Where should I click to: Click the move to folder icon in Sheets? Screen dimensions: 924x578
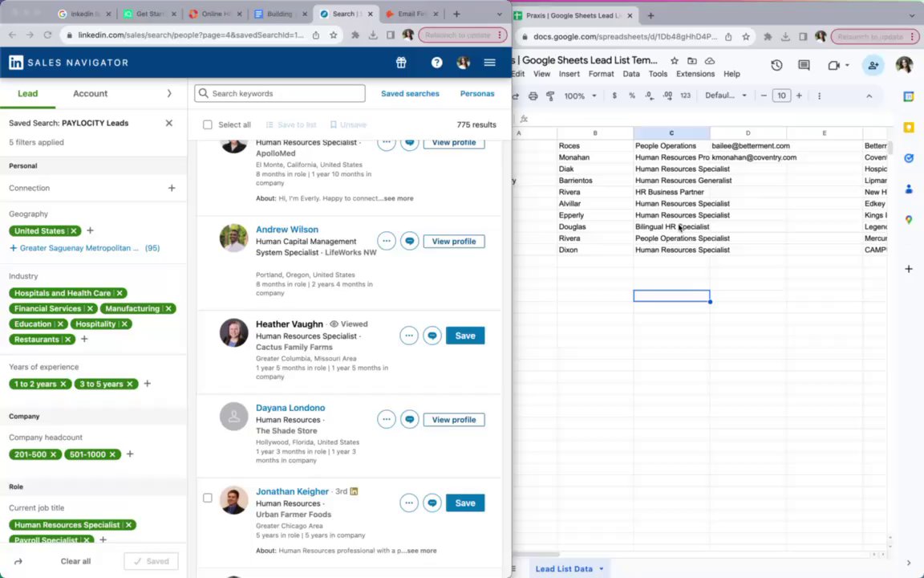pyautogui.click(x=692, y=61)
